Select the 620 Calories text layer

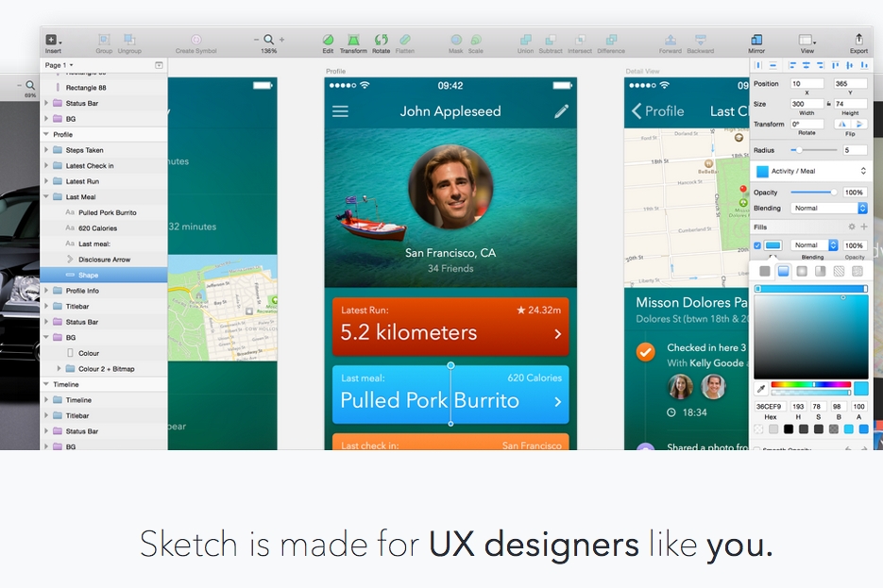click(x=104, y=228)
